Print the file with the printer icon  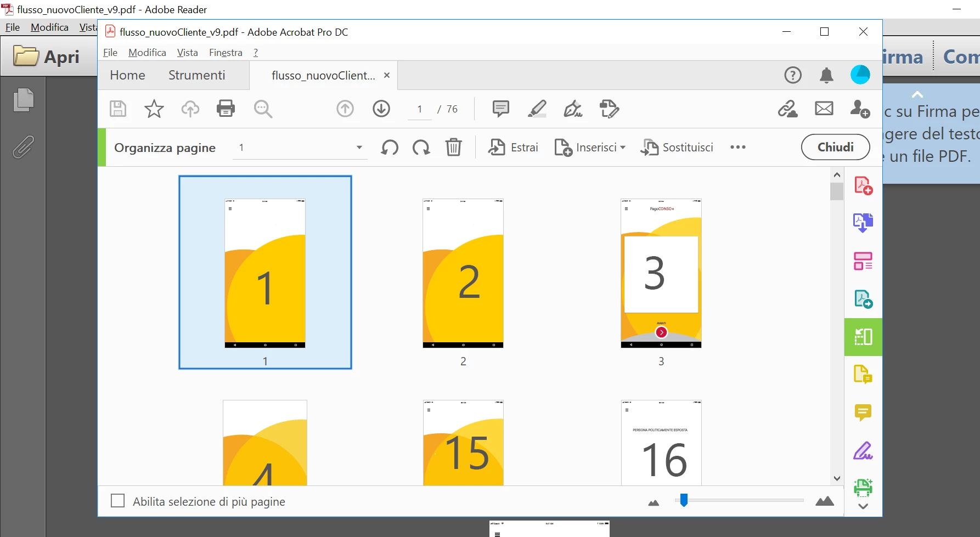(x=226, y=109)
